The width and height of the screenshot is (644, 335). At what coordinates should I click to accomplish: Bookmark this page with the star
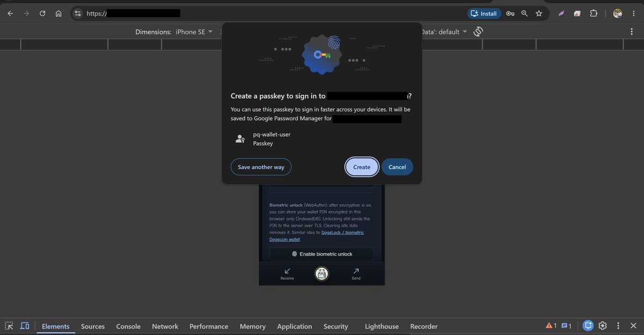[539, 13]
